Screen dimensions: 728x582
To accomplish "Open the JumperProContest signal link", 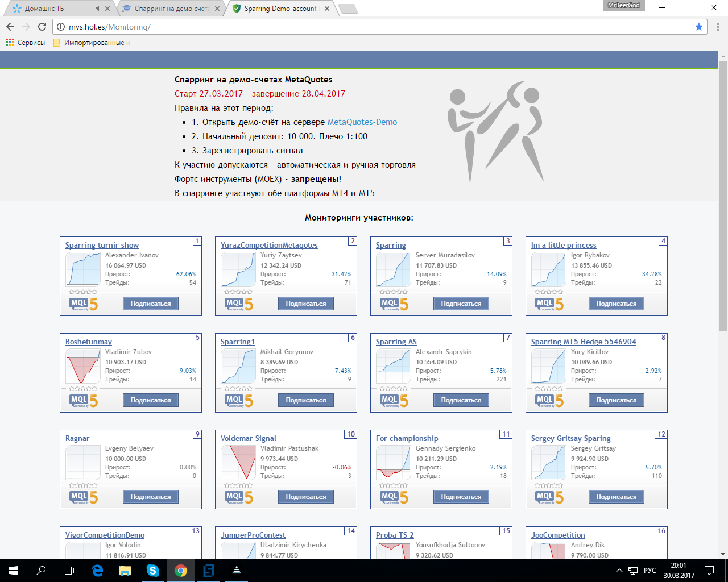I will coord(253,535).
